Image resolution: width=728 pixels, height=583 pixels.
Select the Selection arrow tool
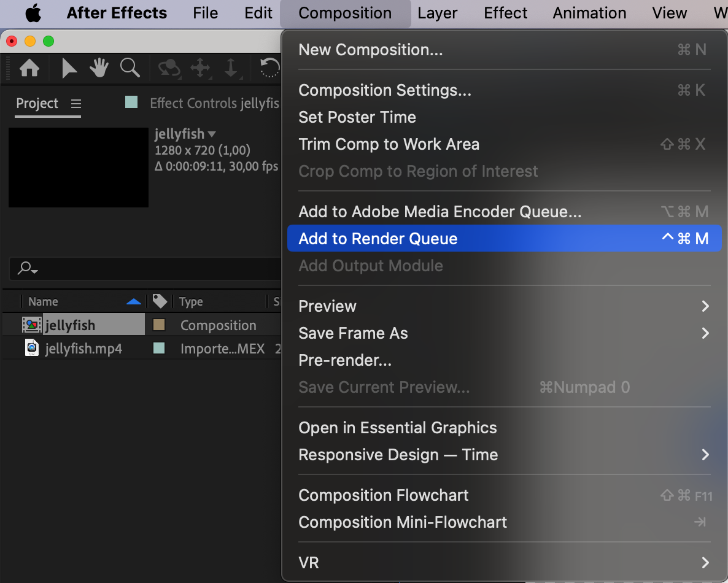[x=69, y=68]
